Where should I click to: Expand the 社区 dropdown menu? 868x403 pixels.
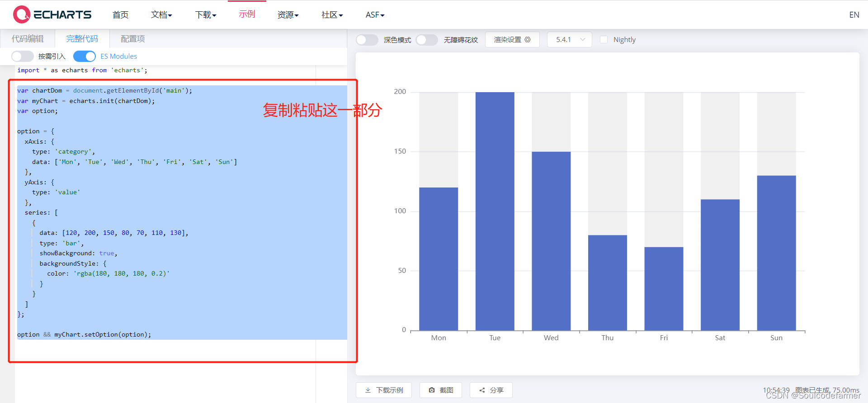(x=332, y=15)
